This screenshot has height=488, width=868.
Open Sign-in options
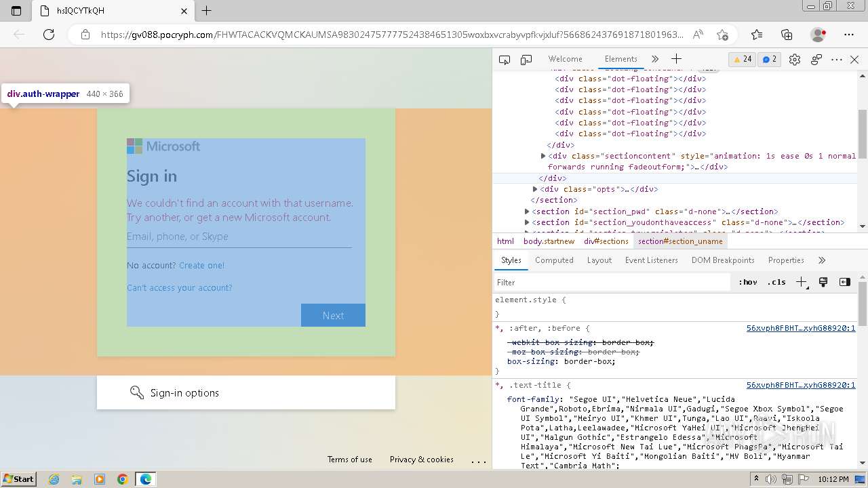(x=246, y=392)
